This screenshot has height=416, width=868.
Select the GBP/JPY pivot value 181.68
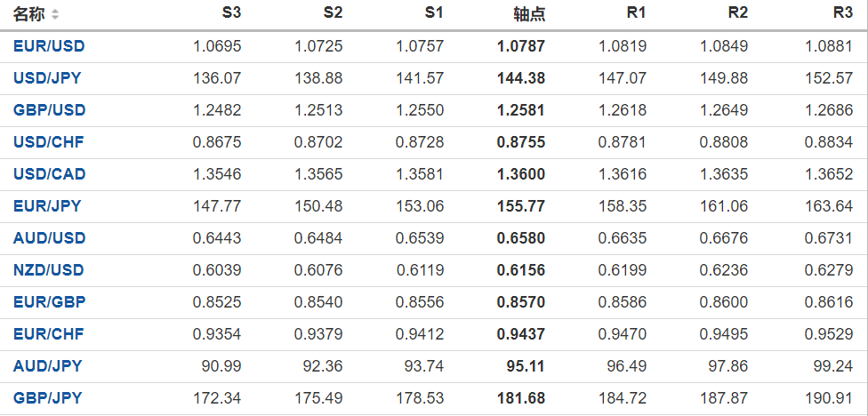point(523,398)
